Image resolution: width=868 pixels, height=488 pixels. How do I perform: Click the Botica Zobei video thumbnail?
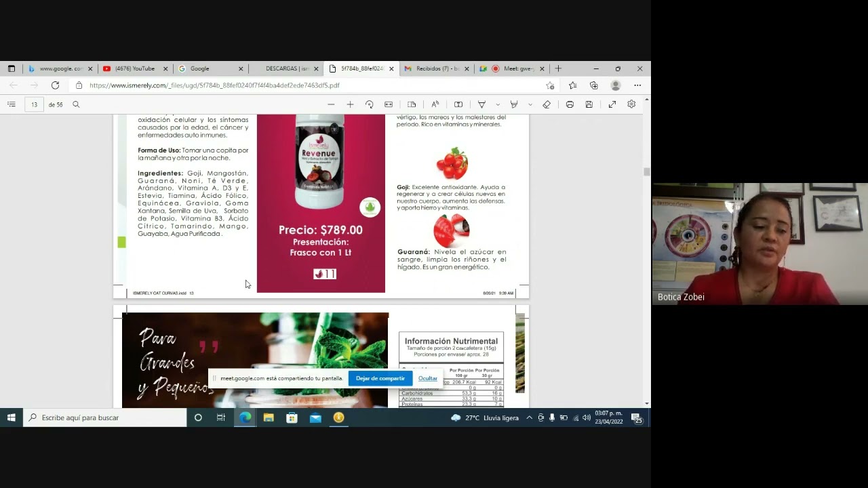coord(759,244)
